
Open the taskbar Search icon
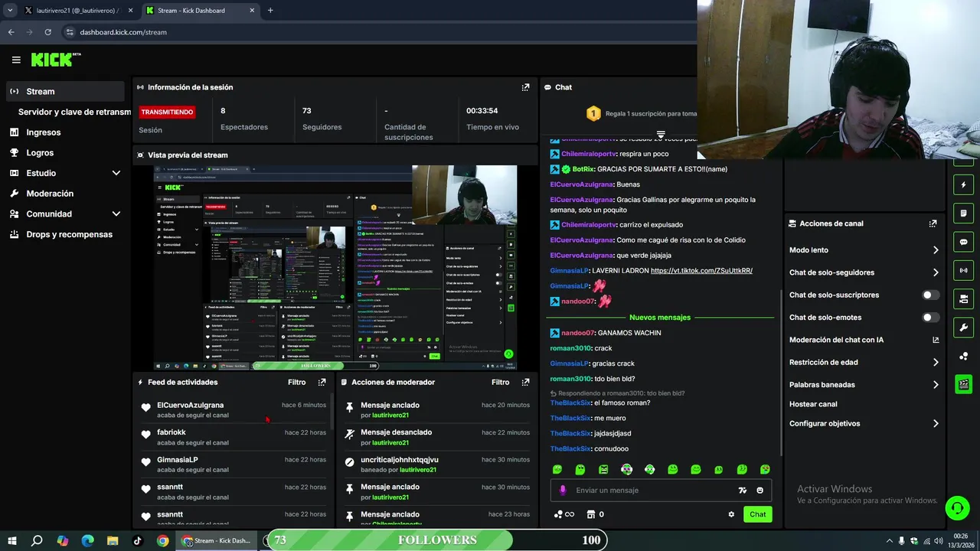click(37, 540)
